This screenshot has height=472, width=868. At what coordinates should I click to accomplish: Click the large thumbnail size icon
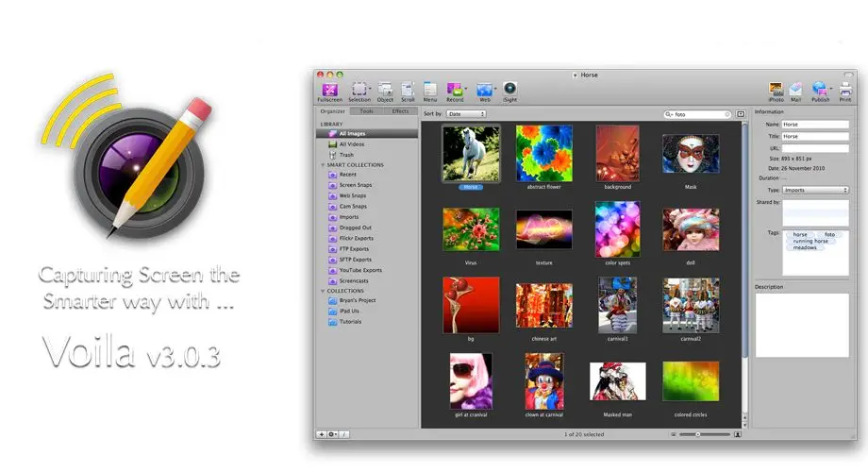[738, 435]
